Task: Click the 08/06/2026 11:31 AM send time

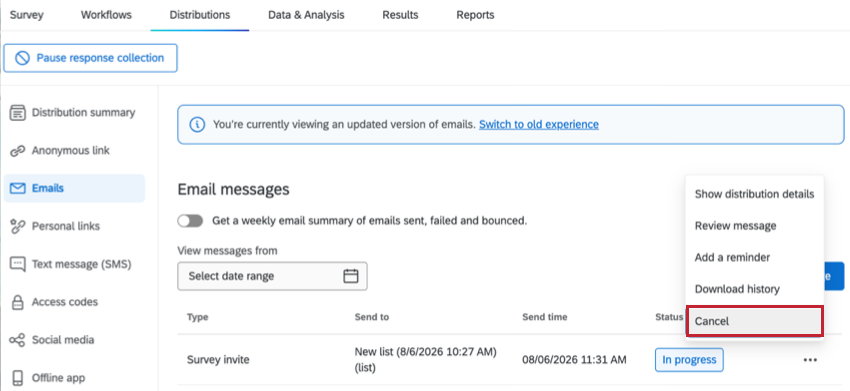Action: (x=575, y=360)
